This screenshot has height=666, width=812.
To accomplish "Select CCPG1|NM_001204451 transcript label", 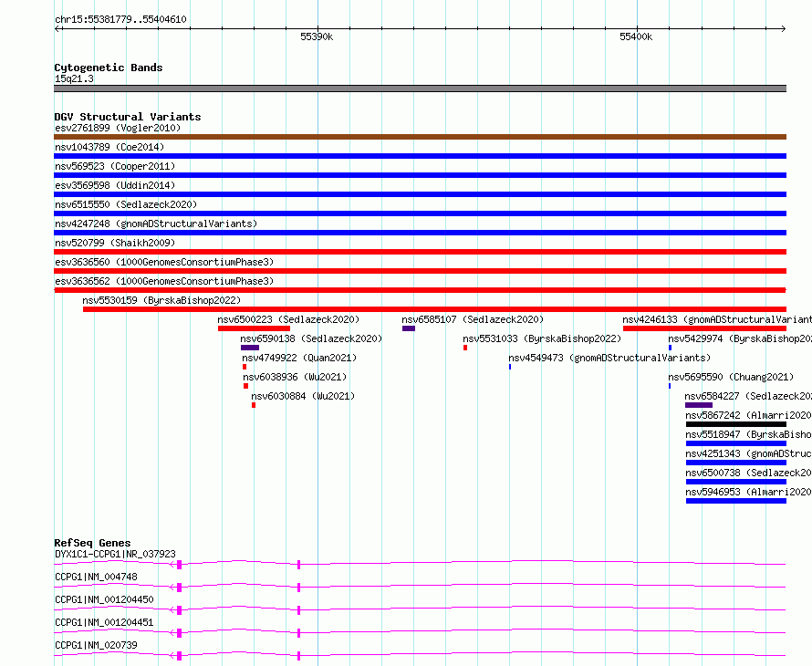I will click(104, 622).
